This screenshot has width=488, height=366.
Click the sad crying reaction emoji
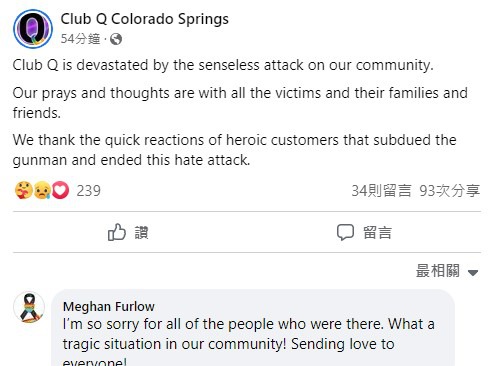coord(42,190)
